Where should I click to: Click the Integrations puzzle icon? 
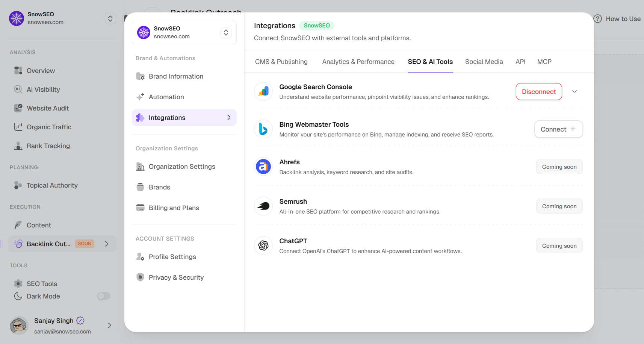click(x=140, y=118)
